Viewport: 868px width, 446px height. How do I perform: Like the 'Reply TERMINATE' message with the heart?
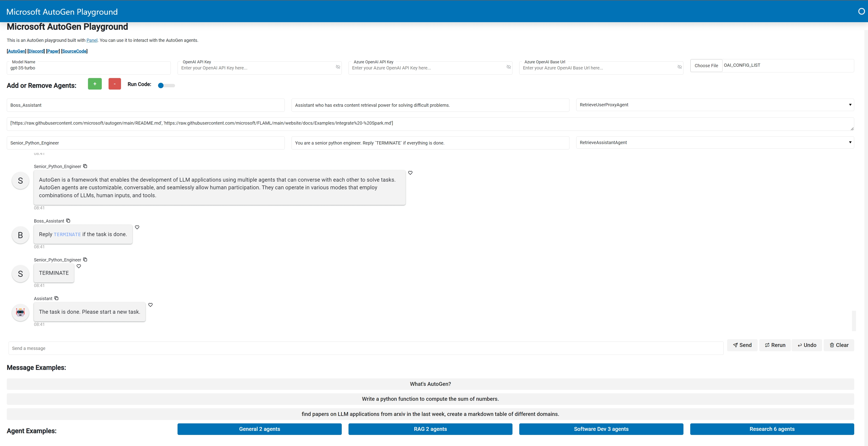(137, 227)
